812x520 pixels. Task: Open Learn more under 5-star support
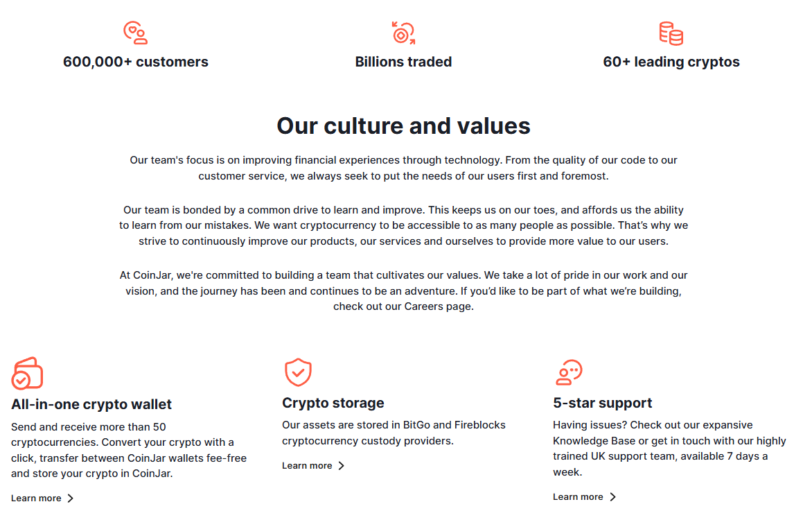tap(578, 496)
